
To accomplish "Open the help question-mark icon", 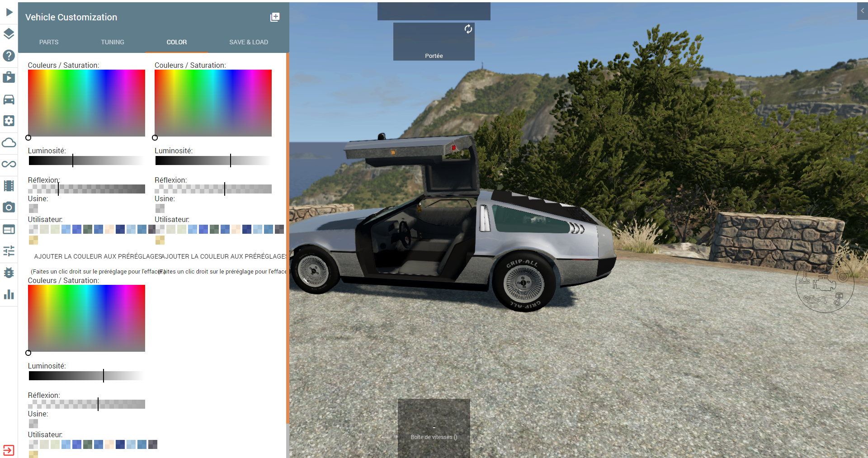I will point(9,56).
